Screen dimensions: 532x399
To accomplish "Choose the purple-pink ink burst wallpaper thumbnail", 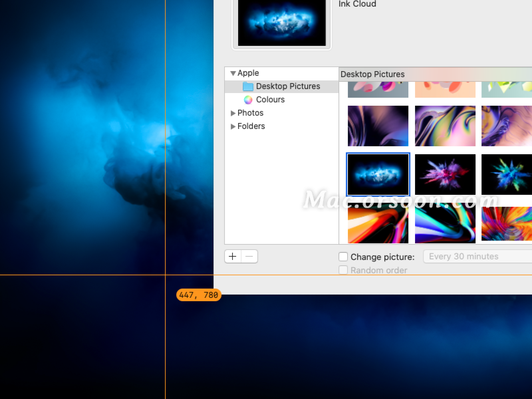I will coord(445,174).
